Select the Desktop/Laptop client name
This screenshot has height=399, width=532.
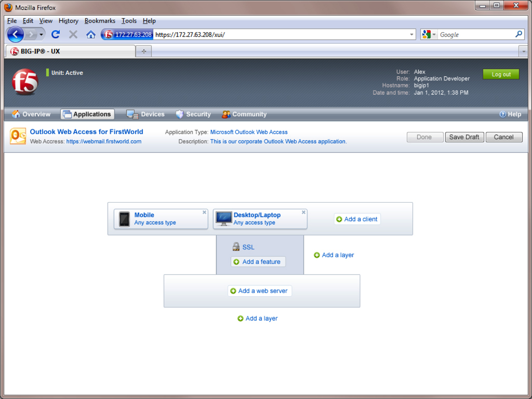coord(257,215)
